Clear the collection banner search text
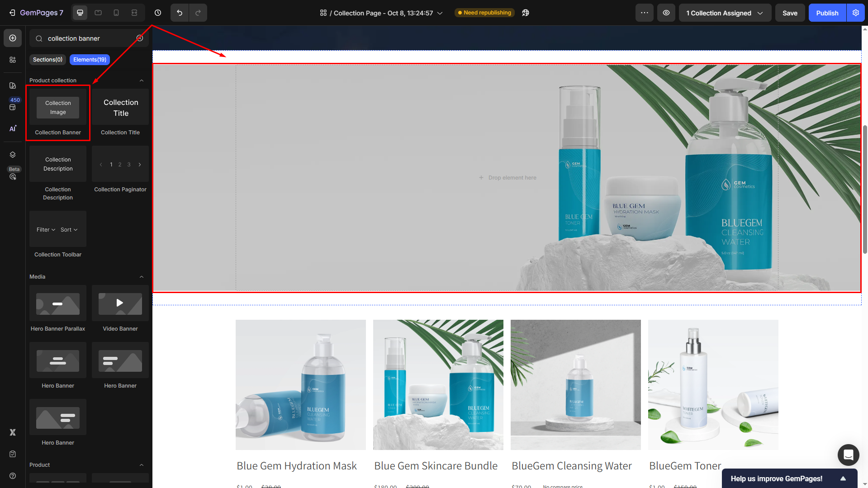Screen dimensions: 868x488 coord(140,38)
